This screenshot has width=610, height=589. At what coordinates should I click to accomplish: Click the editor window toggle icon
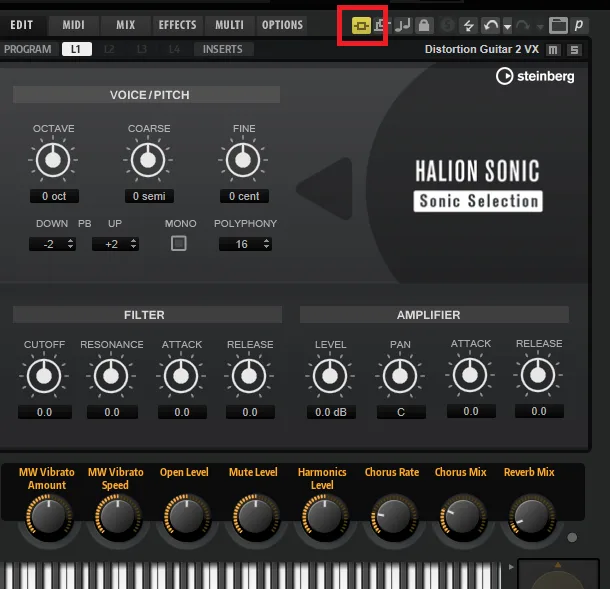pos(558,26)
